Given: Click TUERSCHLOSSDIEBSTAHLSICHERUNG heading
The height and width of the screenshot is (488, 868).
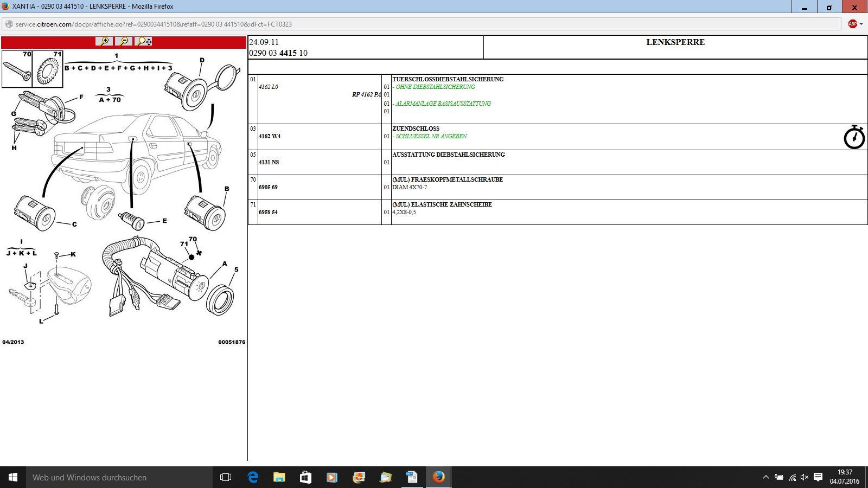Looking at the screenshot, I should (x=448, y=79).
